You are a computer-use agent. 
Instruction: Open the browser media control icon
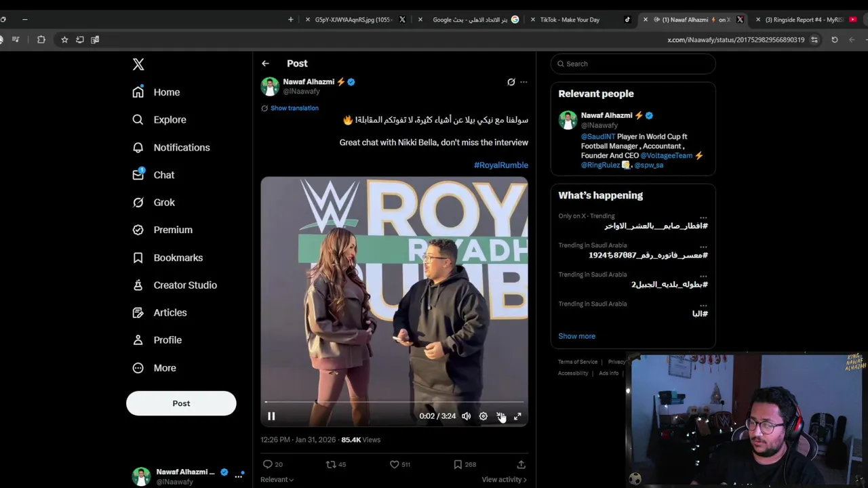16,40
